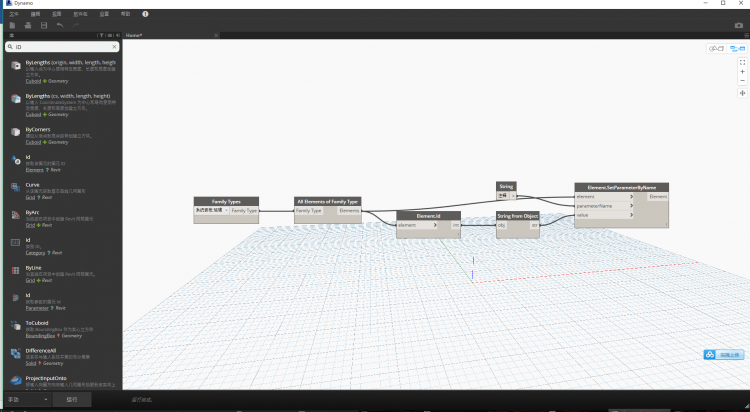Click the zoom to fit icon

(742, 63)
